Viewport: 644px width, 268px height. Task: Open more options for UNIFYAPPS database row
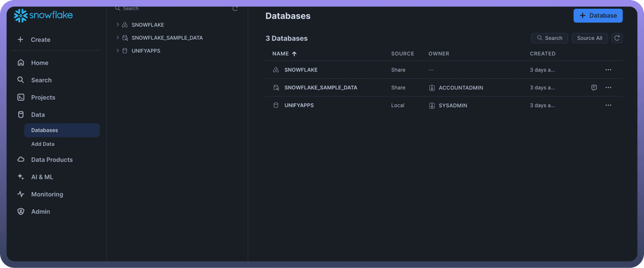[x=608, y=105]
